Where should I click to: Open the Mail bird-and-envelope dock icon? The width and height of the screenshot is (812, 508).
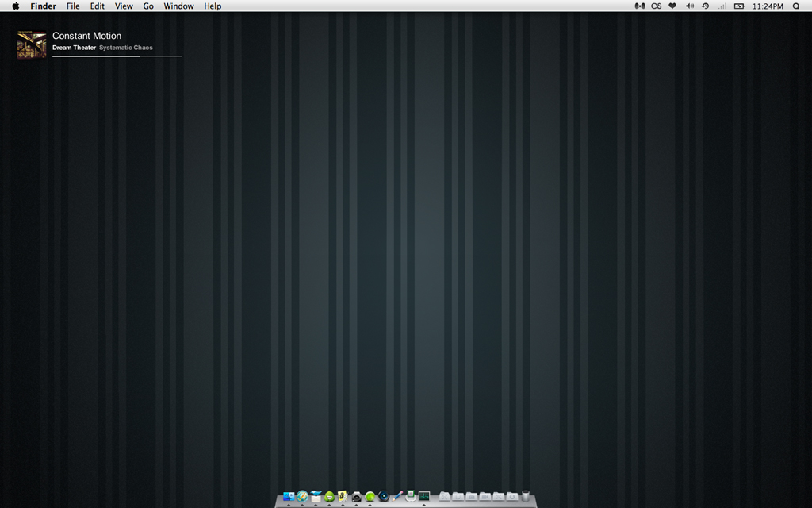click(316, 496)
